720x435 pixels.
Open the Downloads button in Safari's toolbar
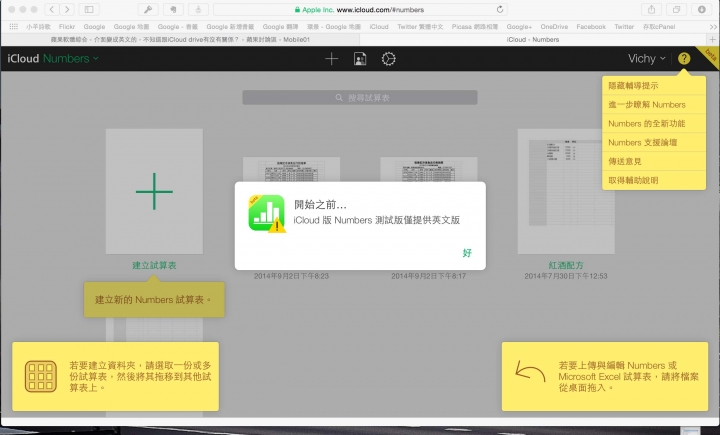(702, 9)
